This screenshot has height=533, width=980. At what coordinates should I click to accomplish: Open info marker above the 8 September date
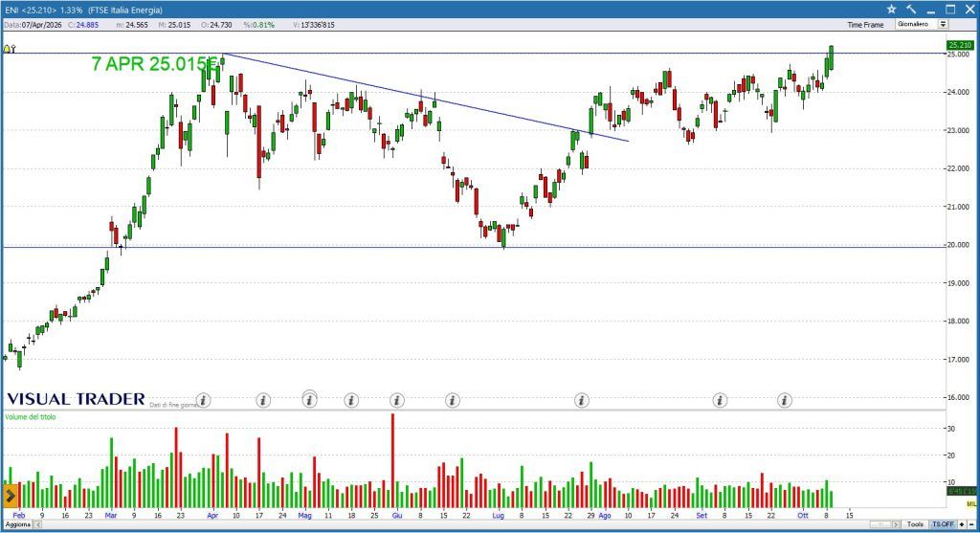pyautogui.click(x=720, y=400)
